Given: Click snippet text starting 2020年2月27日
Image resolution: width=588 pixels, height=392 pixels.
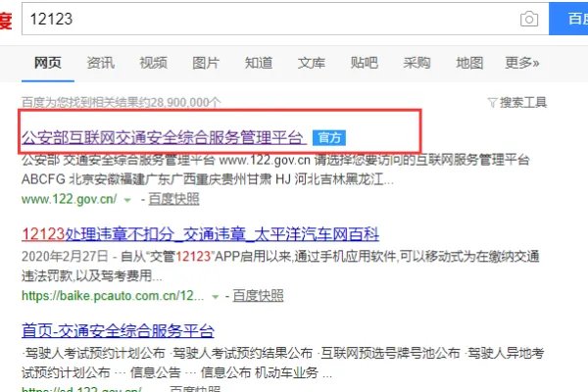Looking at the screenshot, I should click(x=280, y=267).
